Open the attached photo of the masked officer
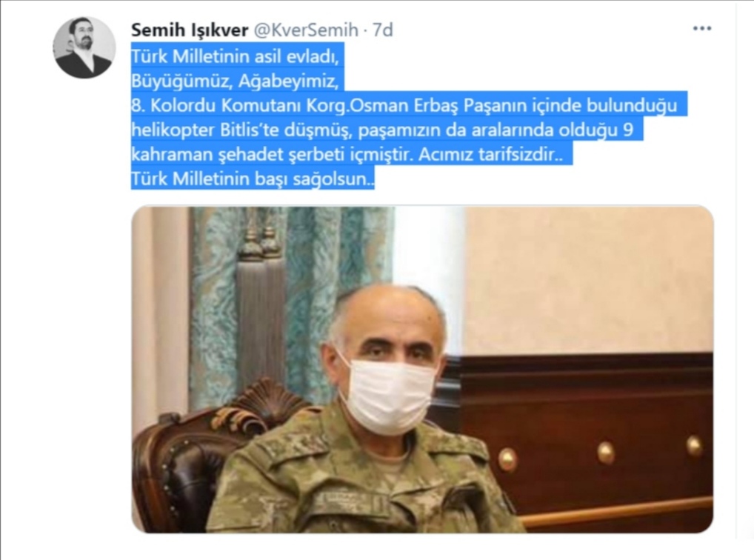 pos(422,370)
